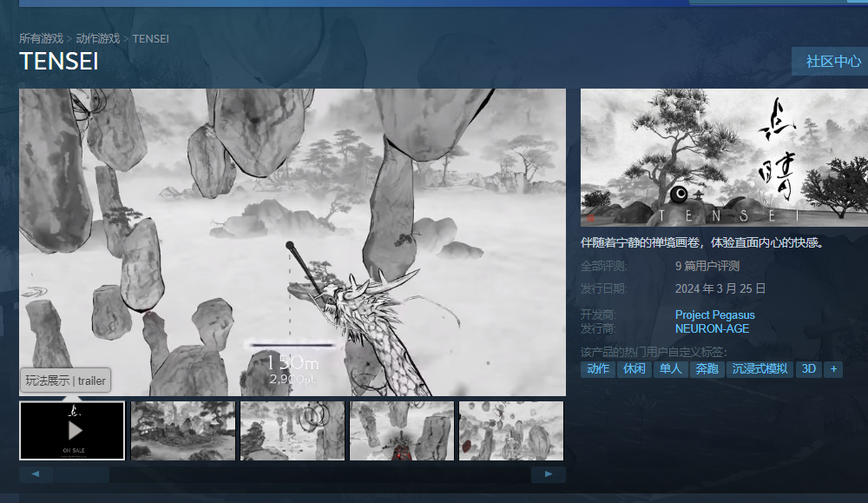The height and width of the screenshot is (503, 868).
Task: Open the 所有游戏 breadcrumb link
Action: point(41,38)
